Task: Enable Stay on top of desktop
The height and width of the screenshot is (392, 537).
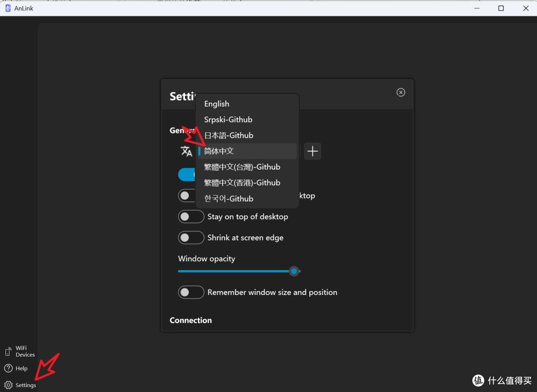Action: pos(191,217)
